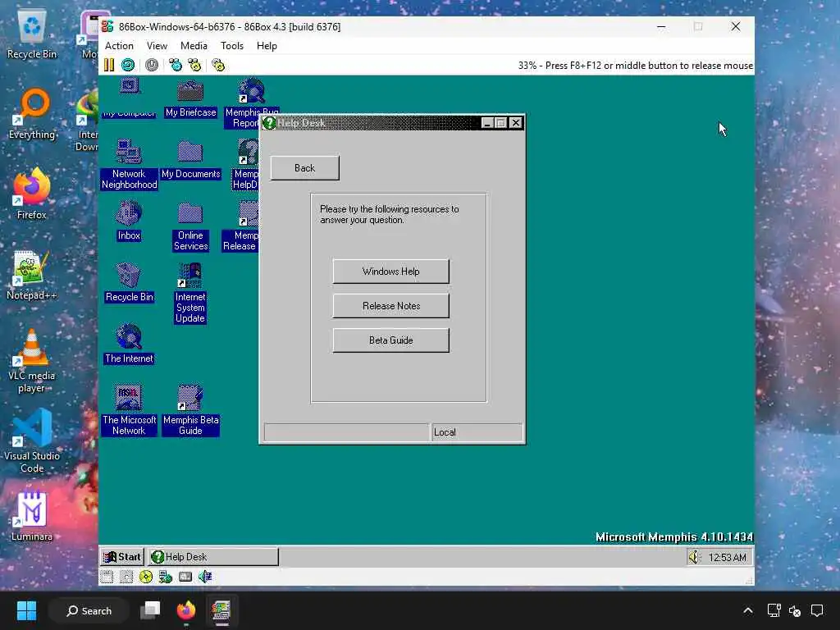This screenshot has height=630, width=840.
Task: Click the network status bar icon
Action: pos(166,577)
